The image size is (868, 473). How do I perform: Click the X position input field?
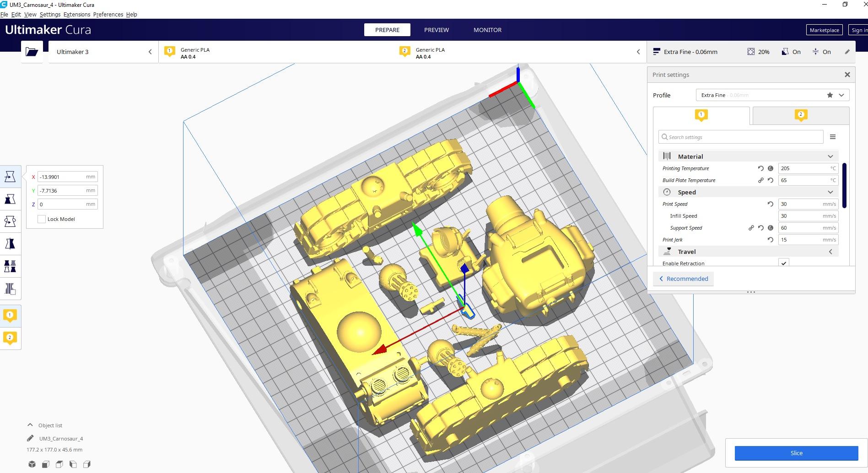tap(68, 177)
